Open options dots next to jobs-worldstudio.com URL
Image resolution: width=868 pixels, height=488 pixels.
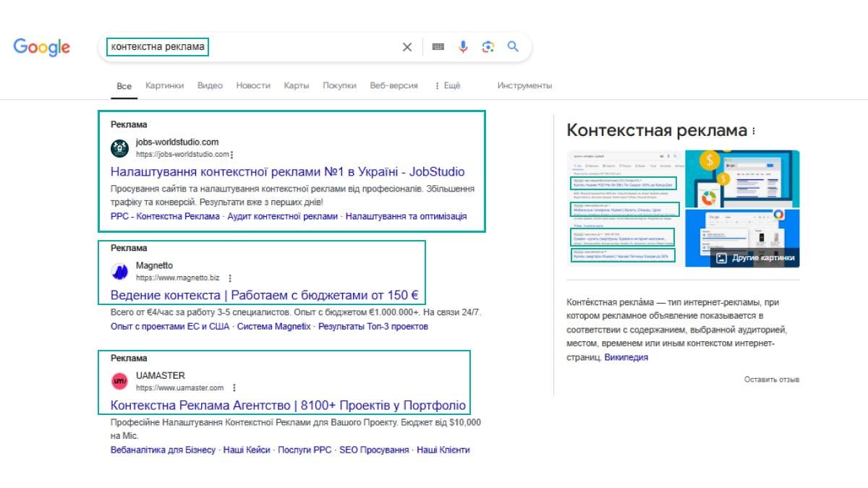(x=232, y=155)
